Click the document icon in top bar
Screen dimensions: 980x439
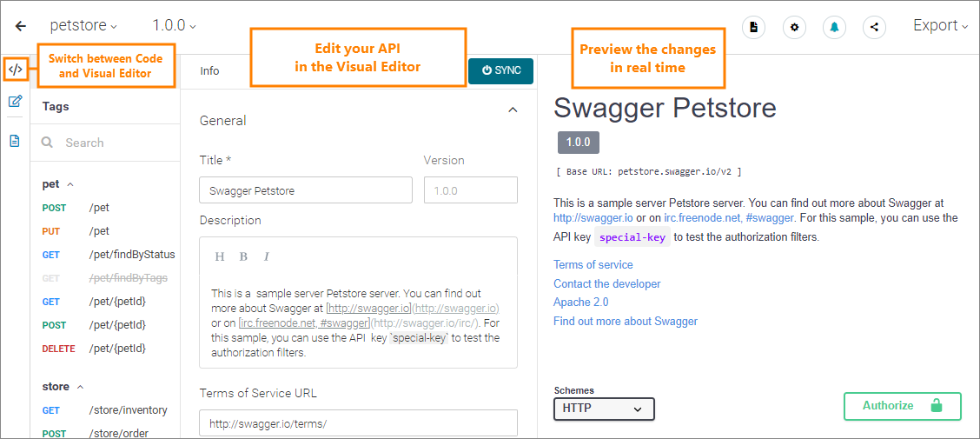[x=753, y=27]
